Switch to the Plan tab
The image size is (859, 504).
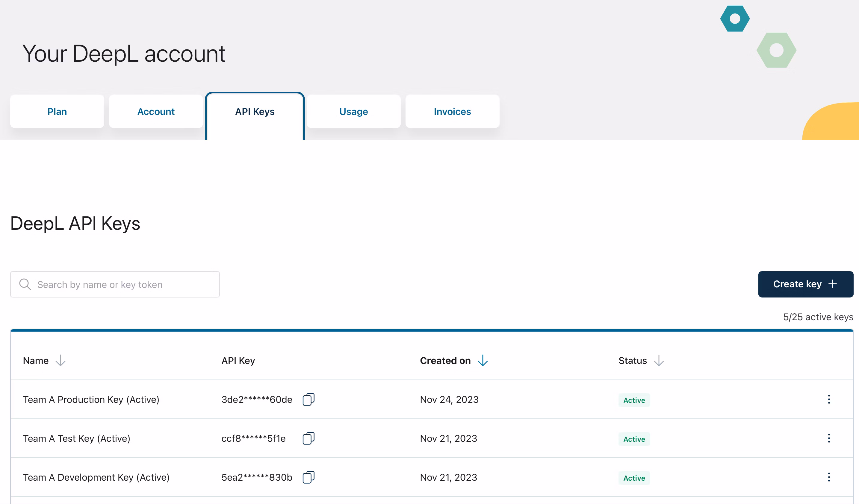pos(57,111)
